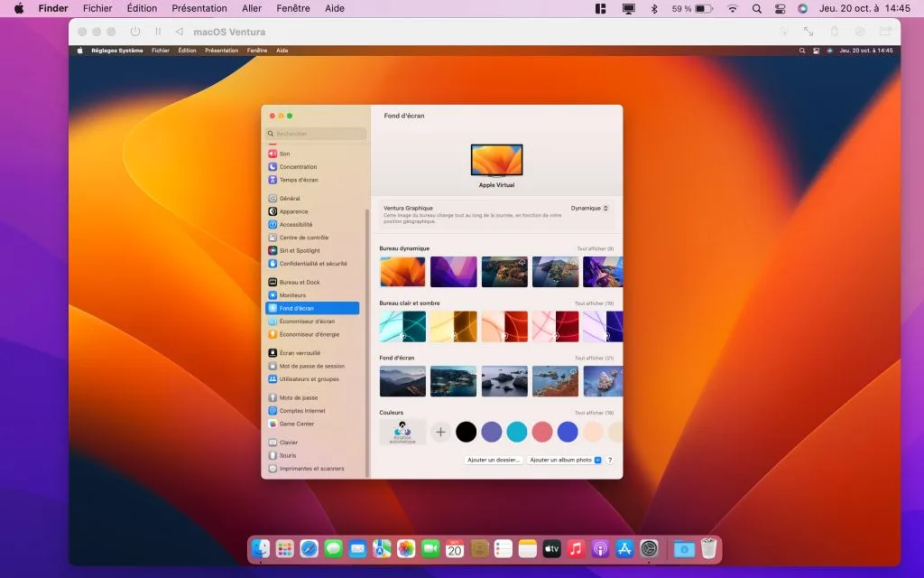Open Music from the VM dock
The image size is (924, 578).
[576, 549]
